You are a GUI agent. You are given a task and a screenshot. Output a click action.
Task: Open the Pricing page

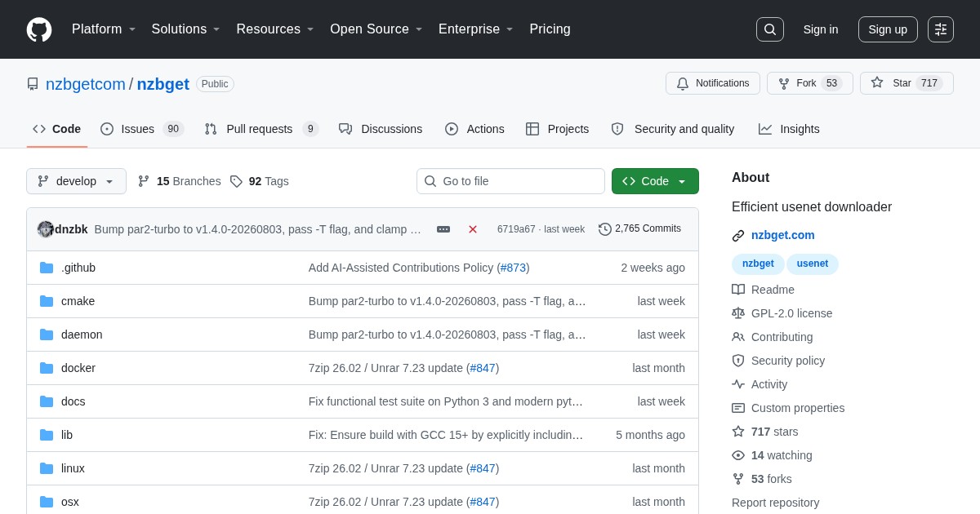pos(550,29)
